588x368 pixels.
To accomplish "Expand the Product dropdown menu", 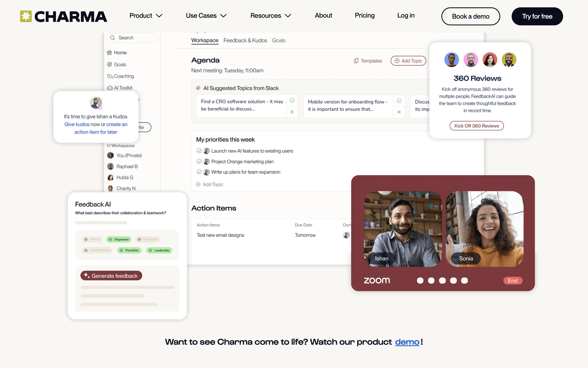I will point(159,16).
